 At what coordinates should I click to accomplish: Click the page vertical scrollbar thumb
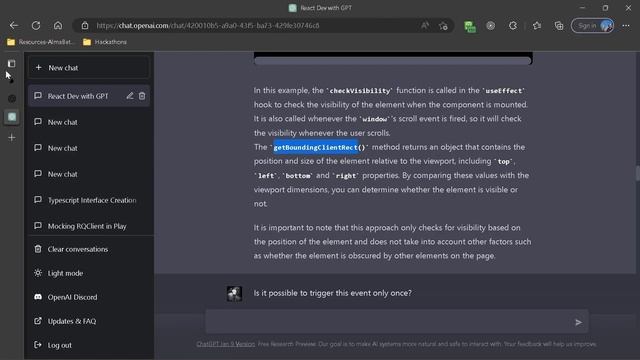point(637,173)
